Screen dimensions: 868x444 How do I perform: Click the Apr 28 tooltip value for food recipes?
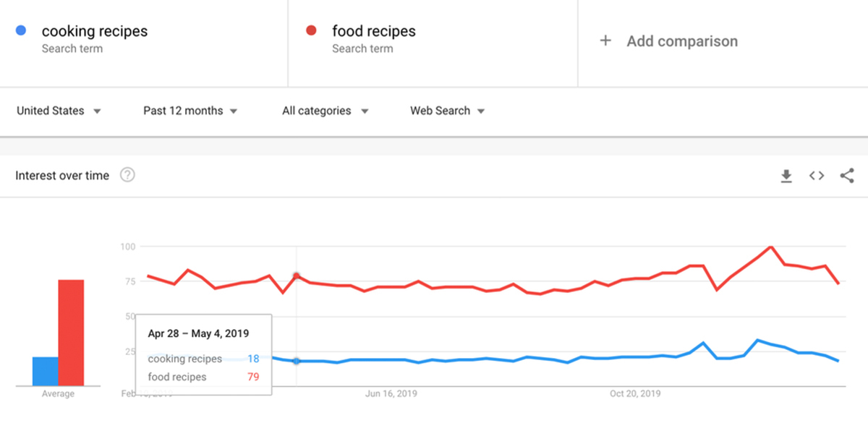pos(252,377)
